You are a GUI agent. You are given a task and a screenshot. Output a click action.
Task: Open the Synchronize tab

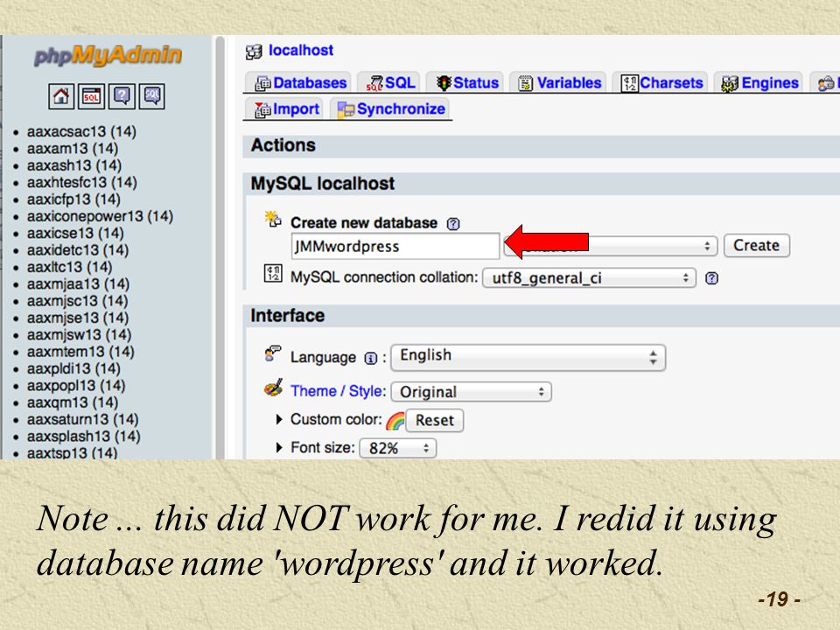point(391,109)
